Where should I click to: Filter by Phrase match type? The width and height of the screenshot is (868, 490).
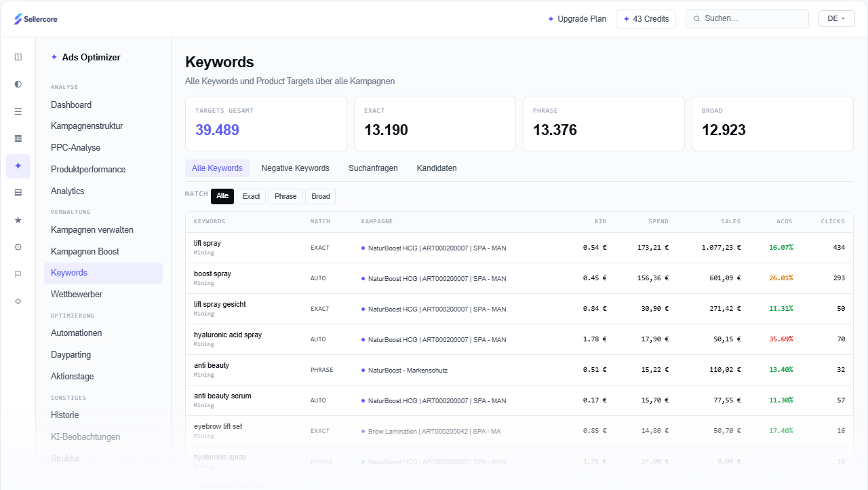285,196
